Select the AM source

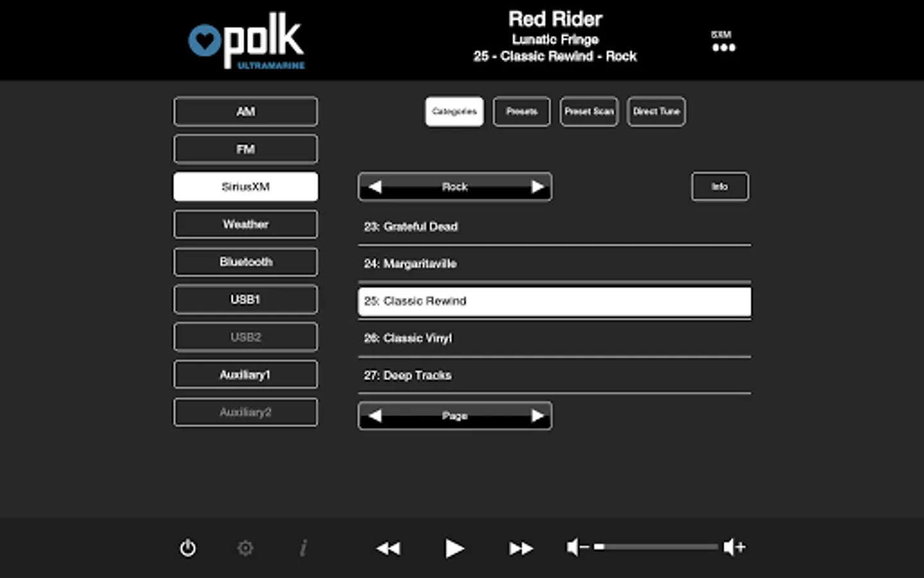[x=245, y=112]
